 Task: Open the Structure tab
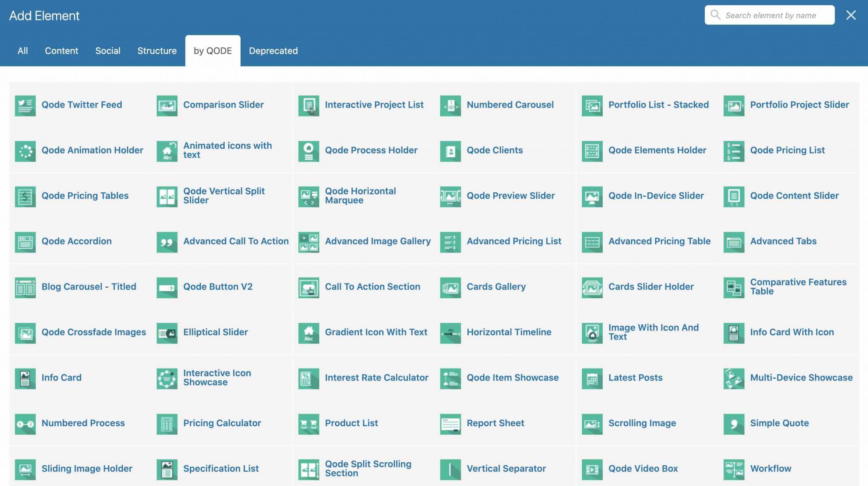tap(157, 51)
